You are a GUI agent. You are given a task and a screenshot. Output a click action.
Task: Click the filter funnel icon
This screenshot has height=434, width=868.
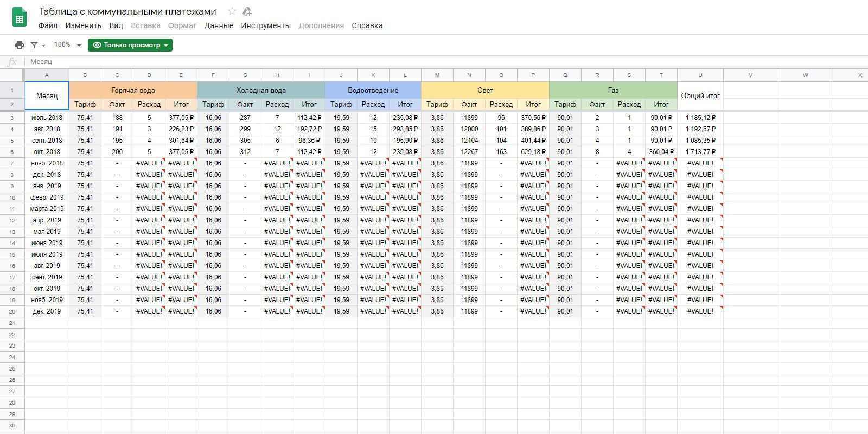[x=35, y=45]
